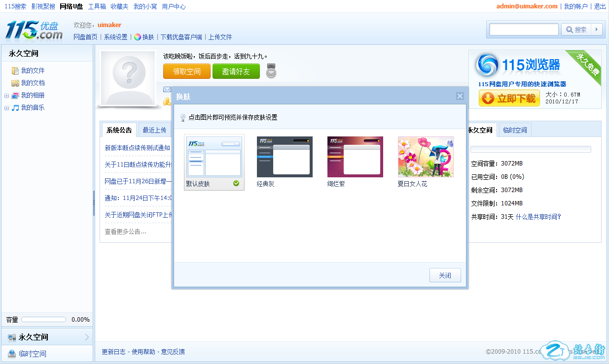This screenshot has height=364, width=609.
Task: Click the colorful 换肤 skin icon in toolbar
Action: tap(137, 37)
